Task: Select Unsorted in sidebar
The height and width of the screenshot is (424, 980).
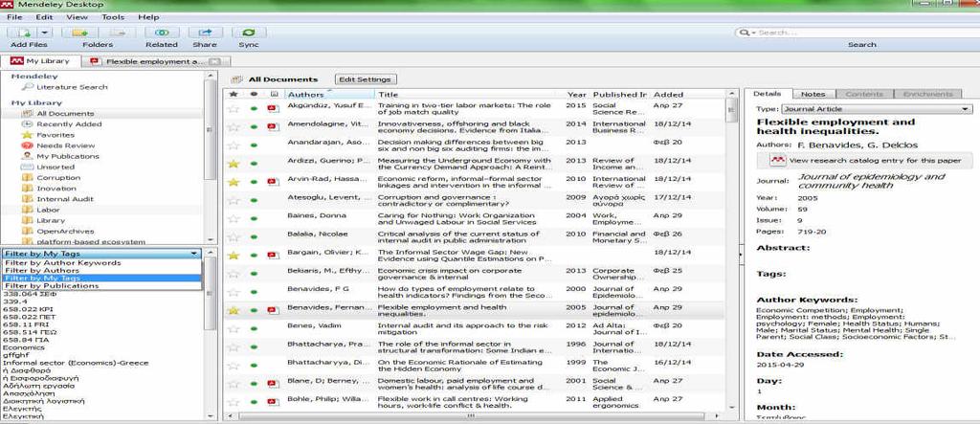Action: click(55, 167)
